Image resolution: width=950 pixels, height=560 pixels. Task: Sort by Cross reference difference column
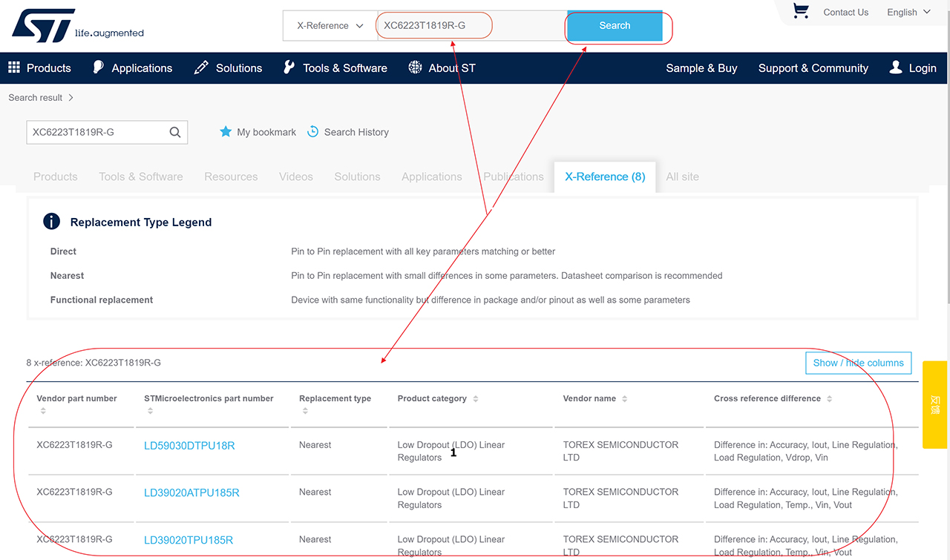[x=829, y=399]
